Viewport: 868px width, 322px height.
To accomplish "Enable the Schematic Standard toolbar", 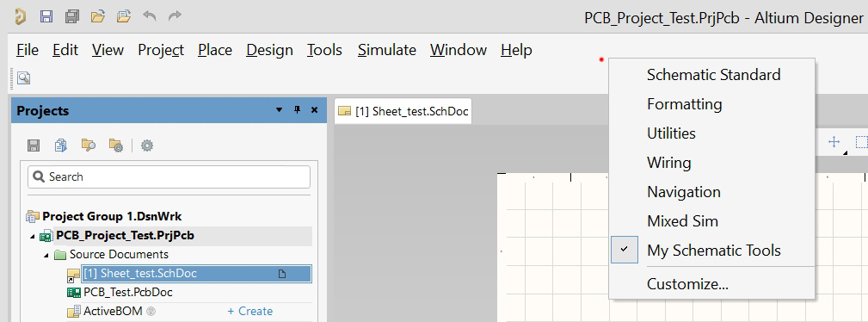I will point(712,75).
